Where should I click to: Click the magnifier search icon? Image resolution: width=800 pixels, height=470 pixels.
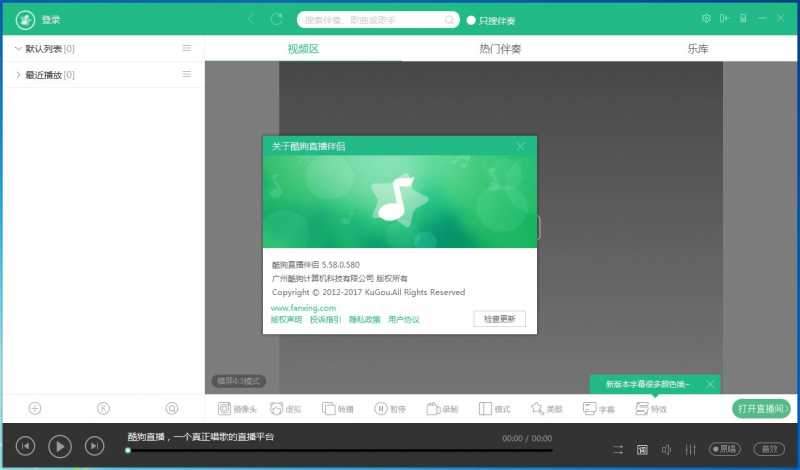[449, 20]
